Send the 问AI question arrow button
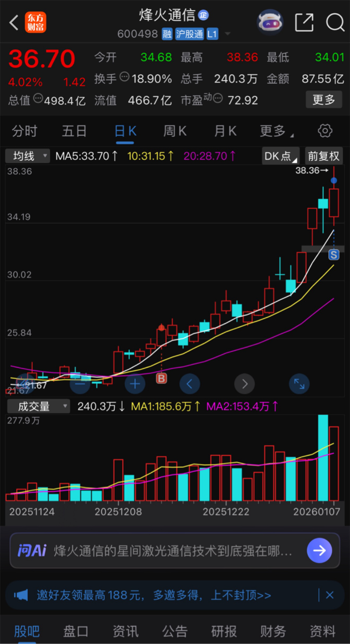The width and height of the screenshot is (350, 644). pyautogui.click(x=319, y=551)
